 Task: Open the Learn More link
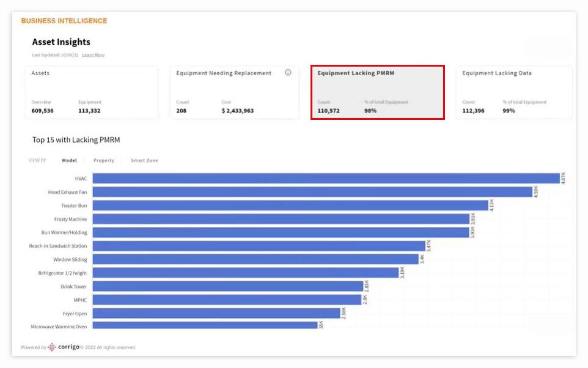click(94, 55)
